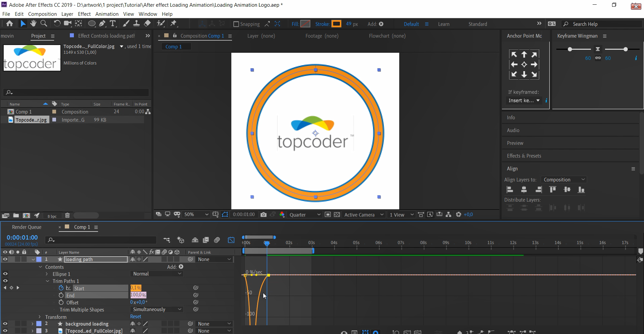Switch to the Render Queue tab
This screenshot has height=334, width=644.
tap(27, 227)
